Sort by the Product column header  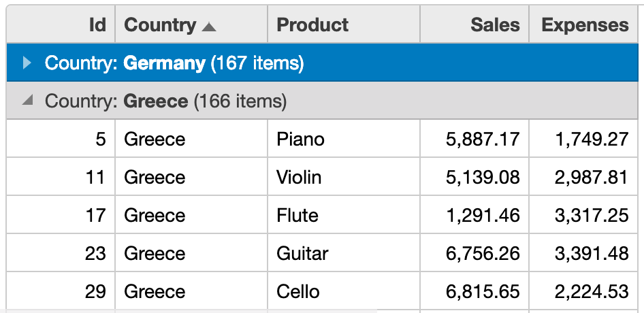344,24
